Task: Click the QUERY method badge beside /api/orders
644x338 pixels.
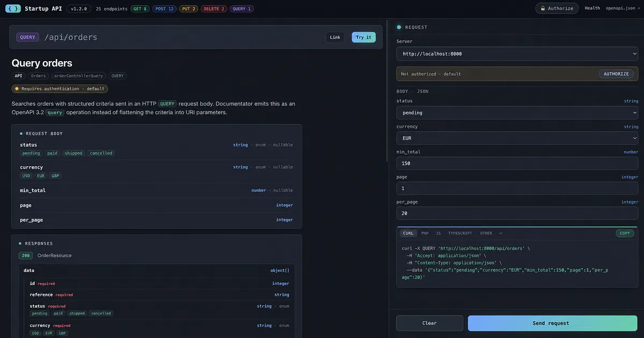Action: click(x=27, y=38)
